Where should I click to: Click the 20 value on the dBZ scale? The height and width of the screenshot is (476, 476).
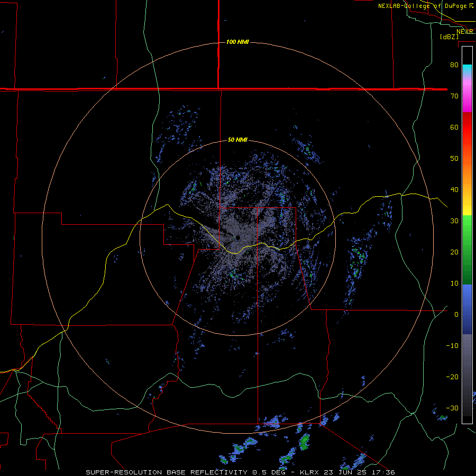[x=454, y=252]
